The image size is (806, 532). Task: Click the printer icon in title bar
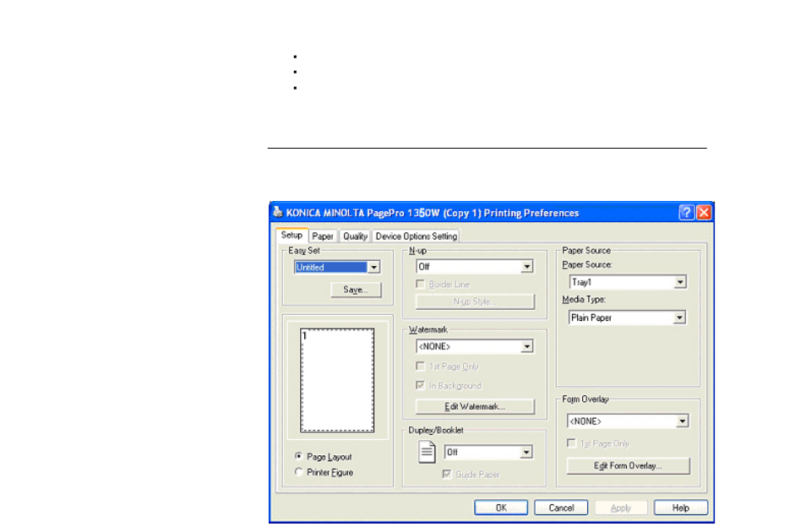click(x=278, y=212)
